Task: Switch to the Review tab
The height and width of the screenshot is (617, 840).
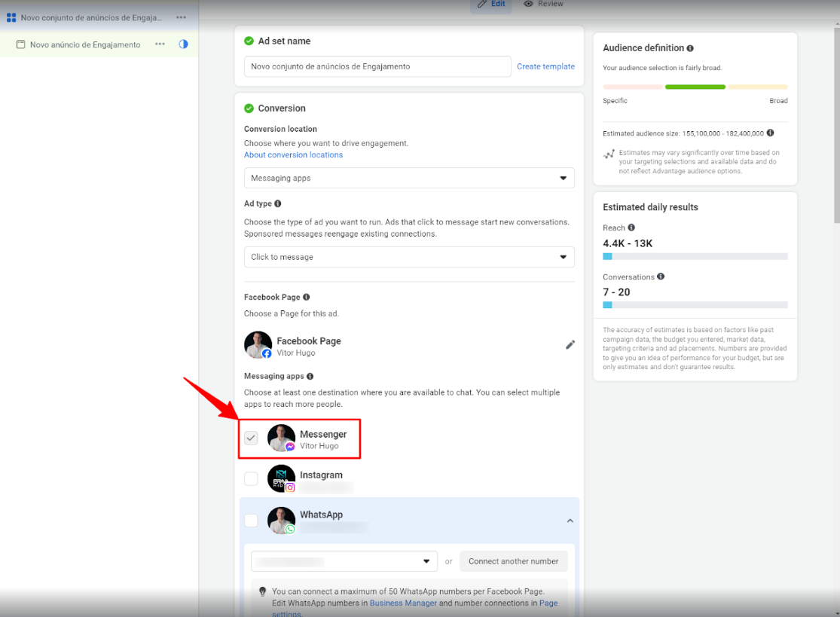Action: 544,5
